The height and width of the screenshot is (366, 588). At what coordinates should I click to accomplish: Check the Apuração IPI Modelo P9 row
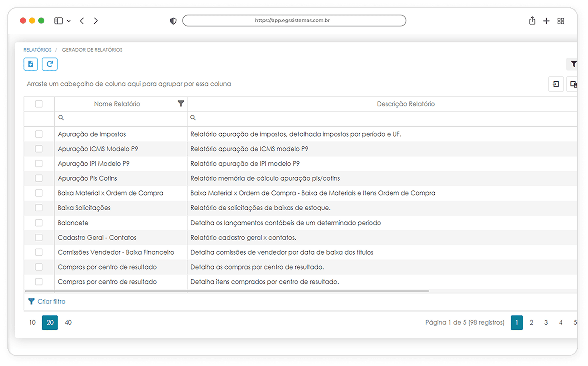(39, 163)
